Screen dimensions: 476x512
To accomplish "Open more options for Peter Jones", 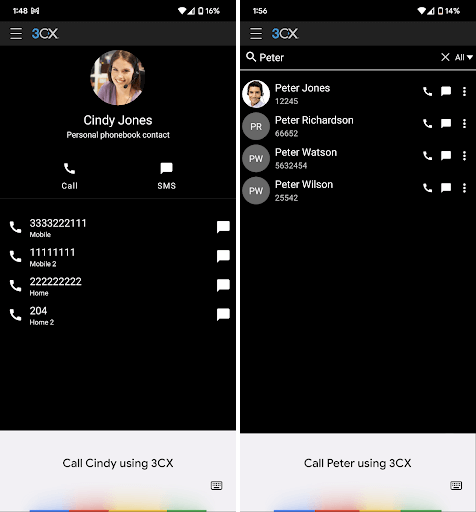I will 464,91.
